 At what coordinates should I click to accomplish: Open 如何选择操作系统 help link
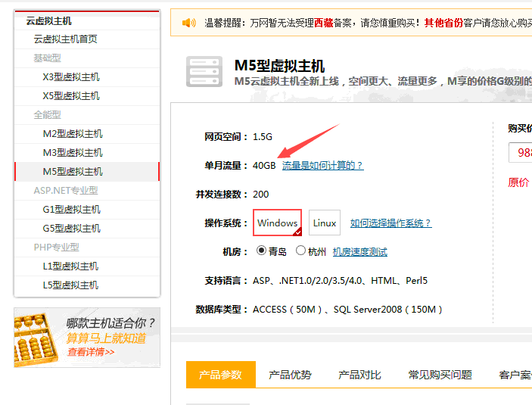pos(390,223)
